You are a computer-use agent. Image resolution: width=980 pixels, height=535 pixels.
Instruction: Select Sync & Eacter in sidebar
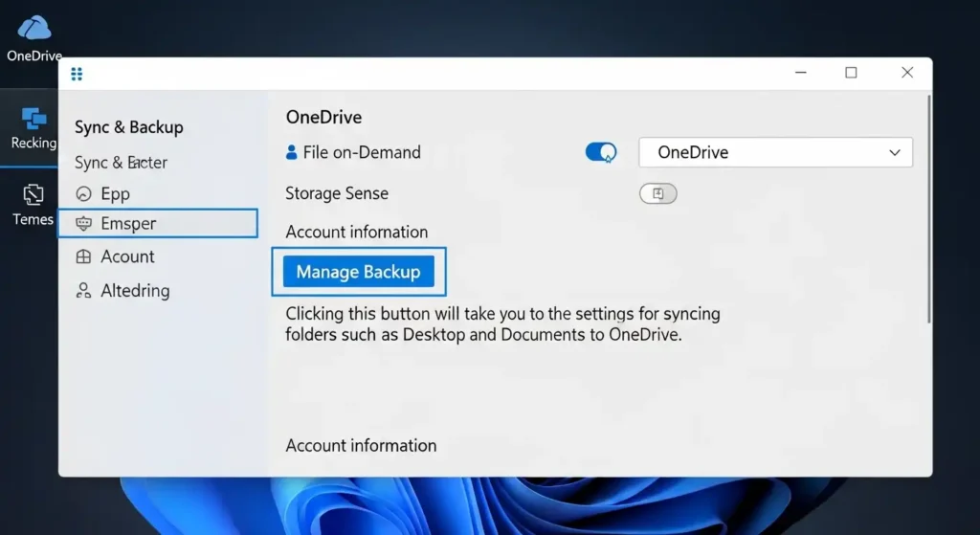[x=121, y=163]
